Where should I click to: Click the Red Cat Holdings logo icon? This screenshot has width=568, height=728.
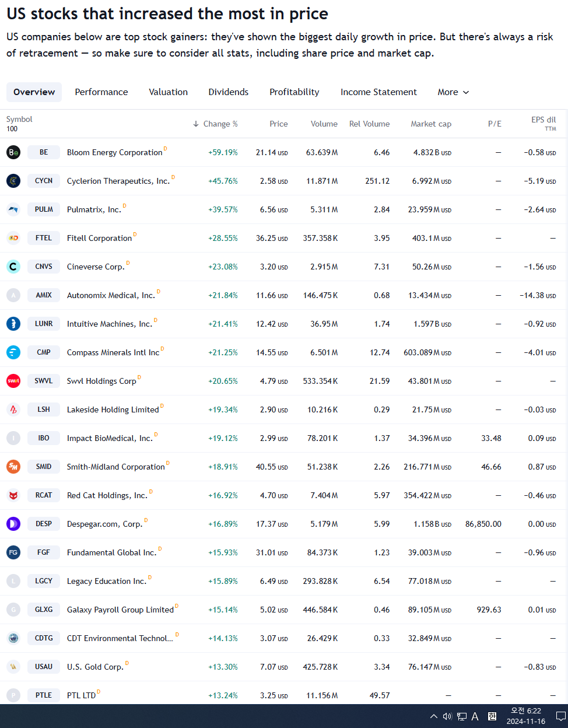(13, 495)
